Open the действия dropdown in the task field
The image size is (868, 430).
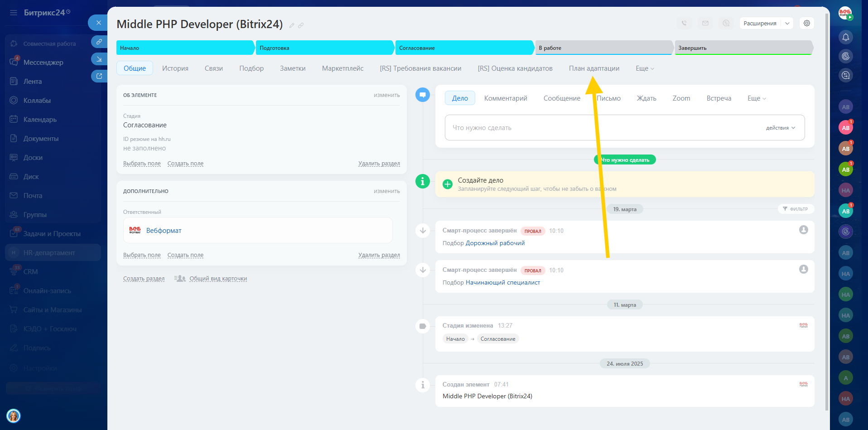point(780,128)
